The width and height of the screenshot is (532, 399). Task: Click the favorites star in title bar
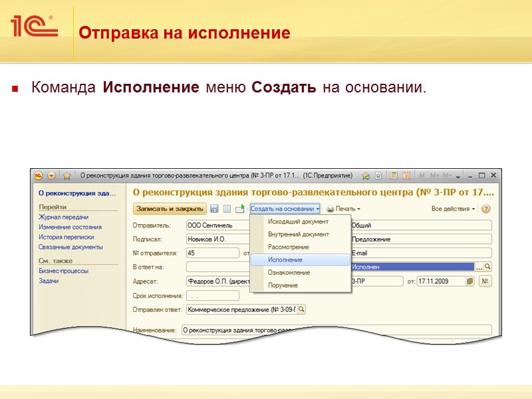(x=67, y=176)
